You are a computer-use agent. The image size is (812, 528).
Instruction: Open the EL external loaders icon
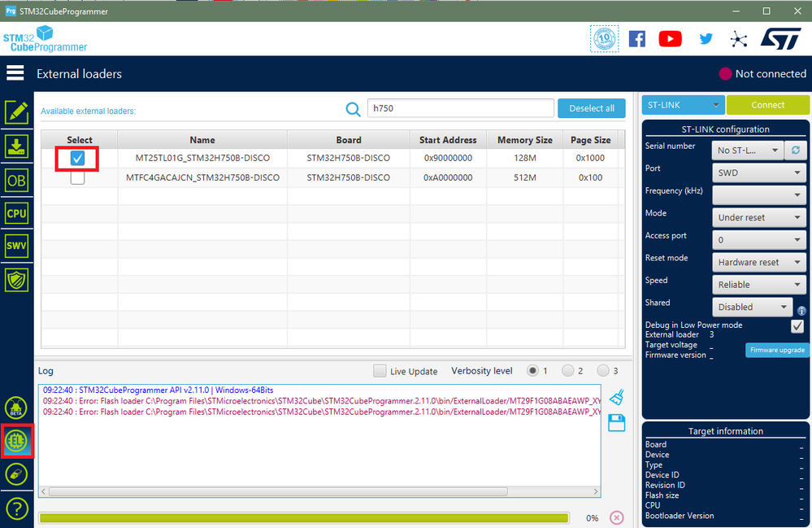point(16,441)
